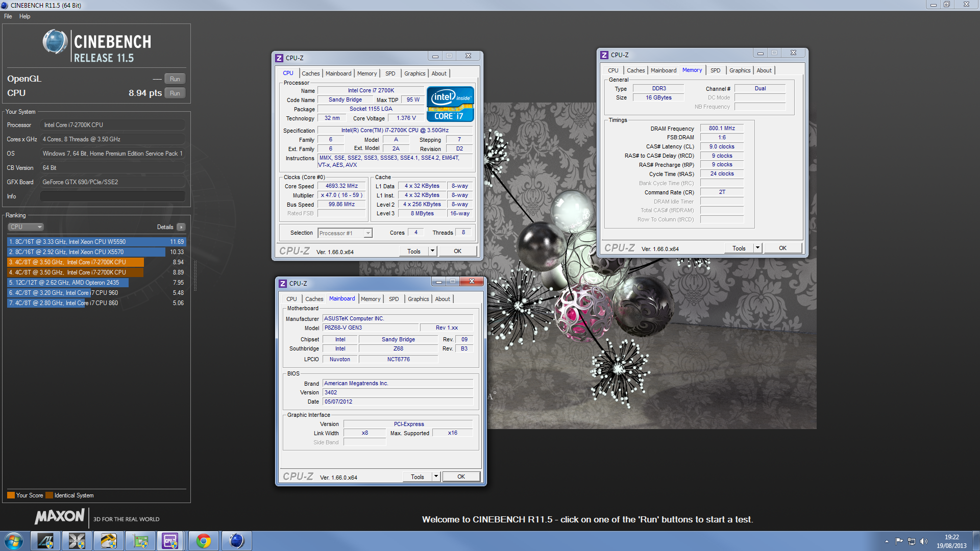Select the Core i7 CPU 860 ranking row

pos(96,303)
